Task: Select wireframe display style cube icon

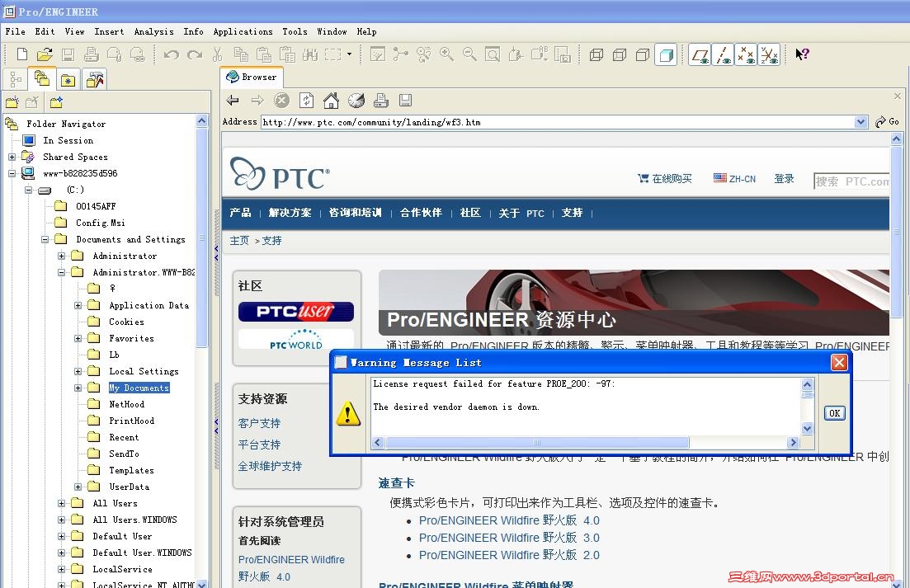Action: tap(596, 55)
